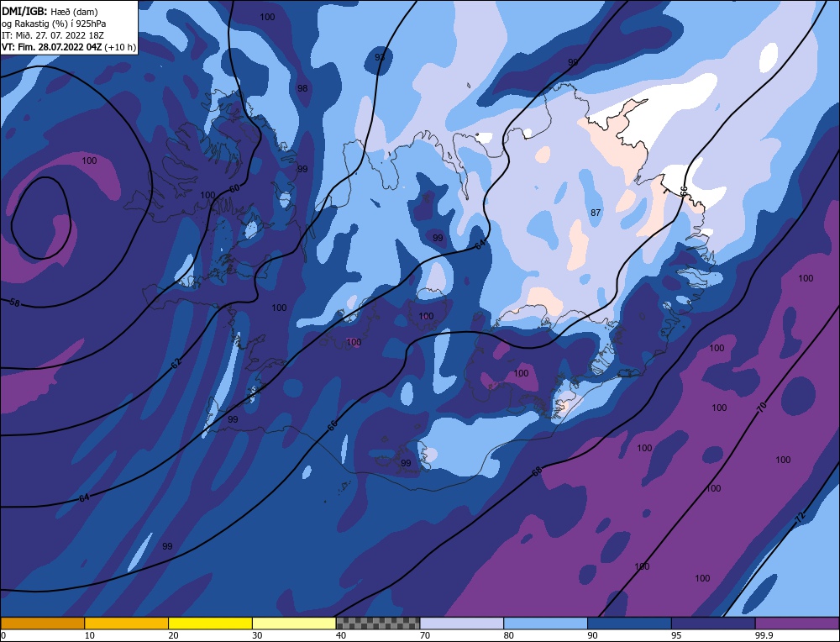Click the '30' legend tick label
This screenshot has height=642, width=840.
(257, 635)
